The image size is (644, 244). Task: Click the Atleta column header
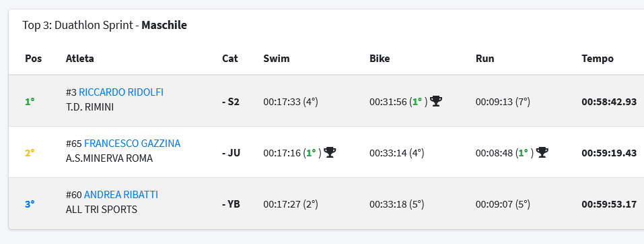[79, 59]
